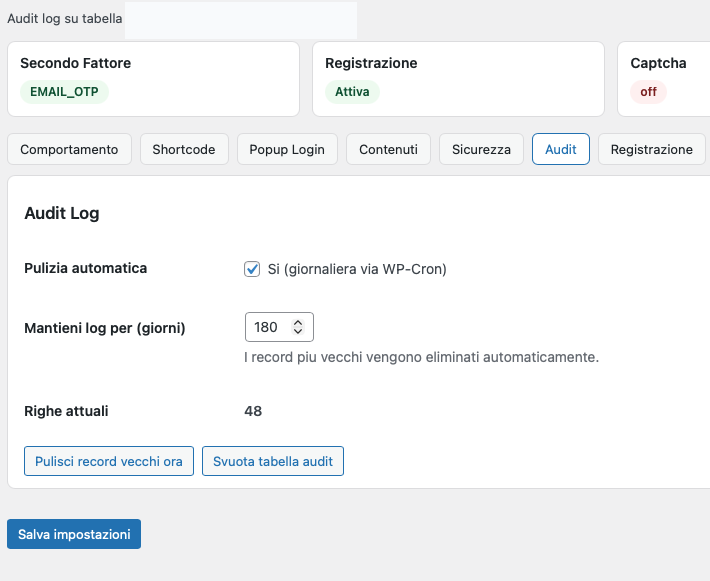Click the 'Si (giornaliera via WP-Cron)' label

[357, 269]
